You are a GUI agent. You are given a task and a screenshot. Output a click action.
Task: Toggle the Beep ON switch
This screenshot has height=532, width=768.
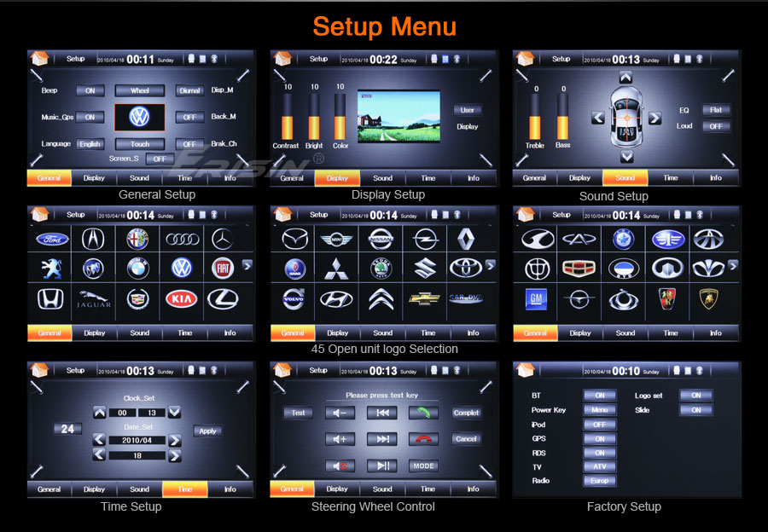pos(90,90)
